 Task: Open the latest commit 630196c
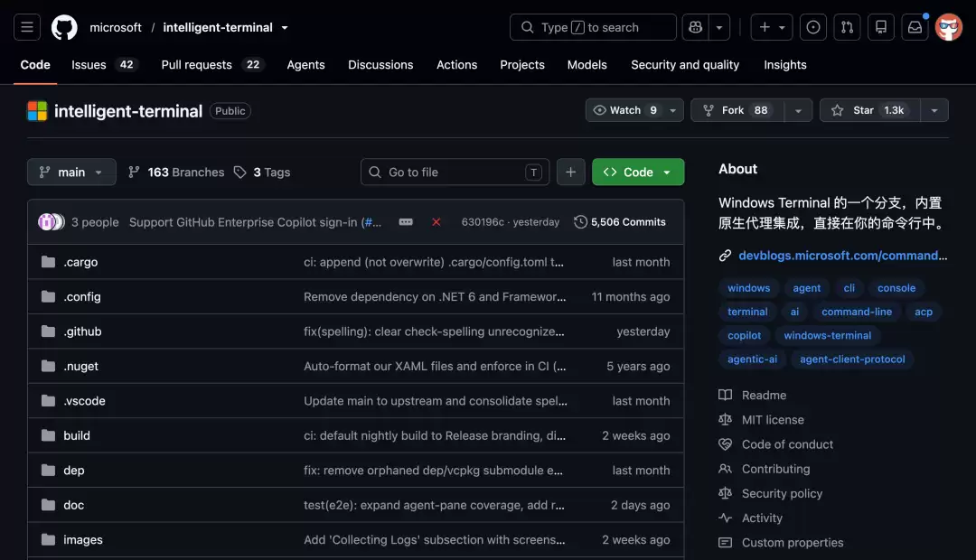[x=483, y=222]
